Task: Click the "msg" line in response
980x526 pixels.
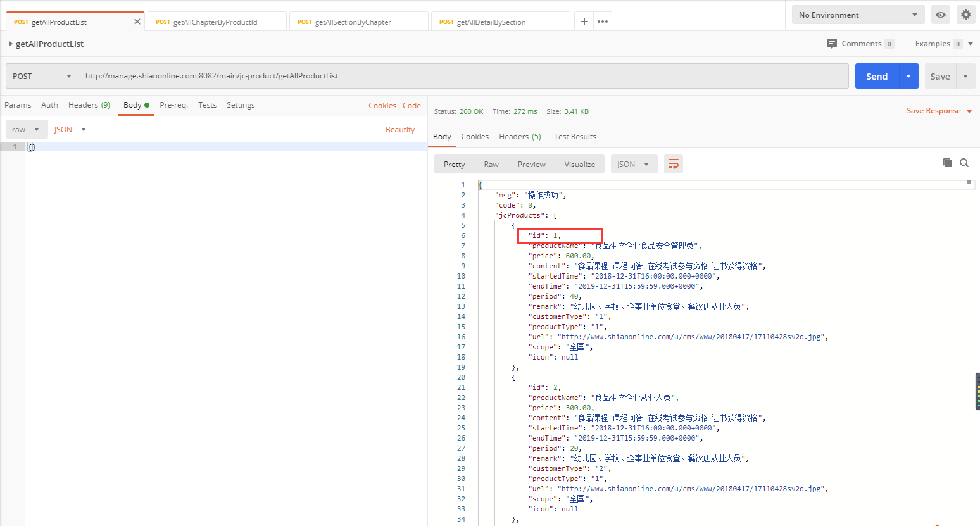Action: [x=531, y=195]
